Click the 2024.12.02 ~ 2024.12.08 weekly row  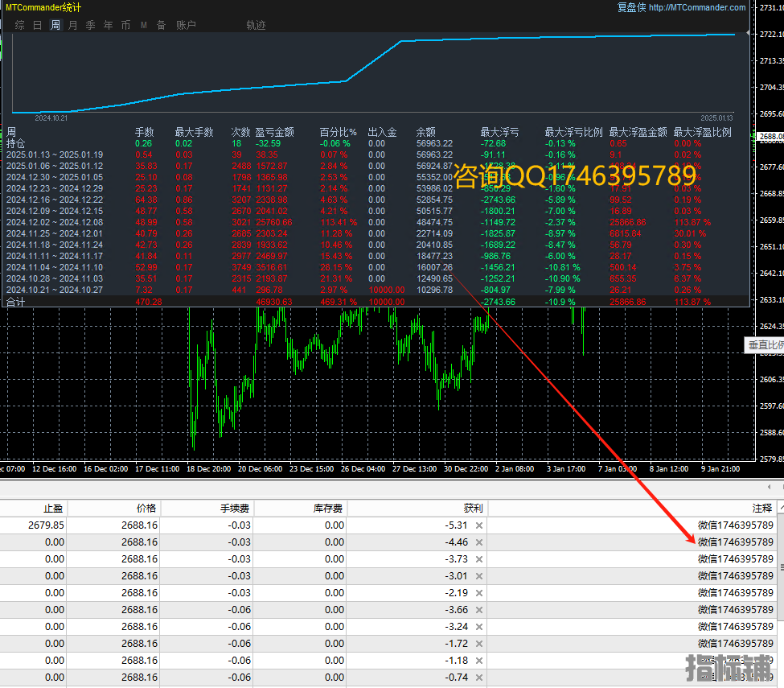[x=55, y=222]
